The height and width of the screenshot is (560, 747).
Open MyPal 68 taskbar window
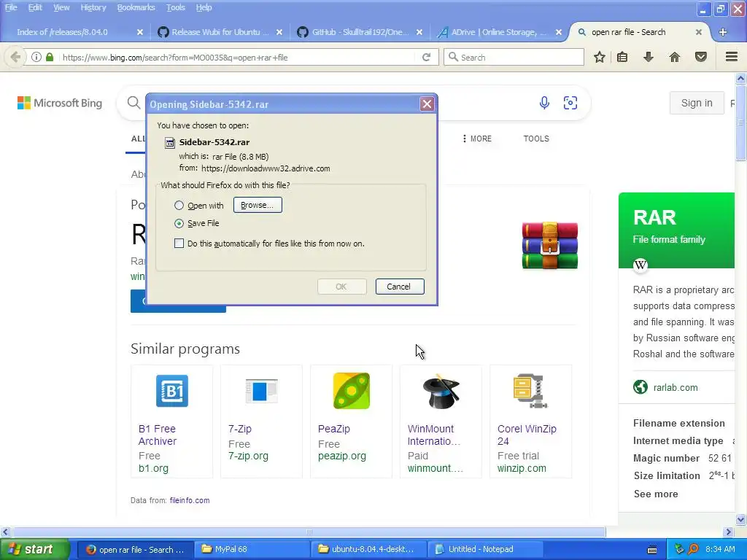coord(252,550)
